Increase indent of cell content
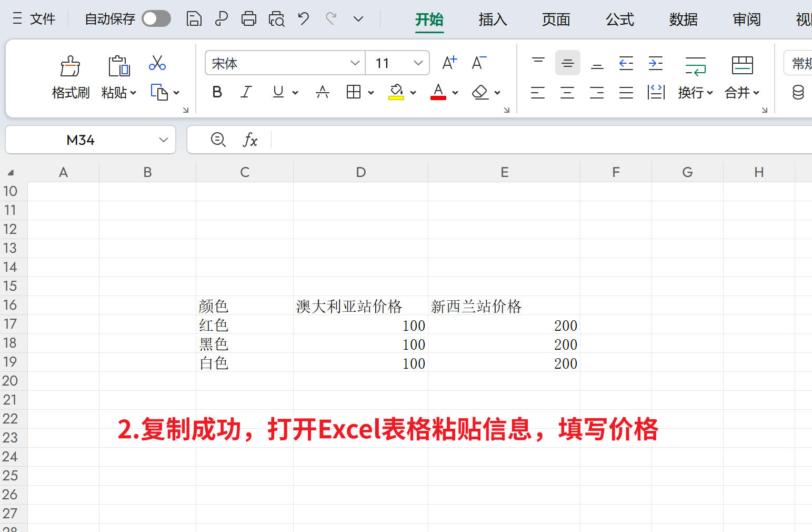Screen dimensions: 812x532 click(x=656, y=63)
